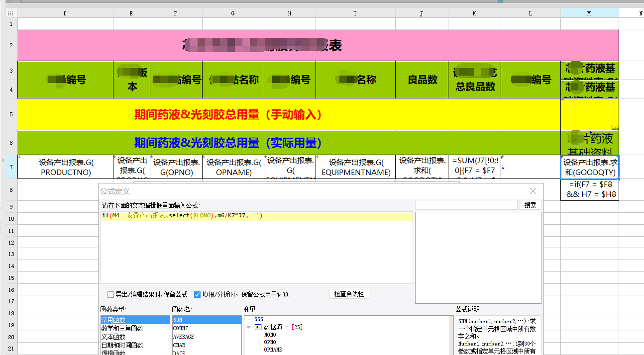Collapse the 数据项 tree node
The image size is (644, 355).
(x=248, y=327)
